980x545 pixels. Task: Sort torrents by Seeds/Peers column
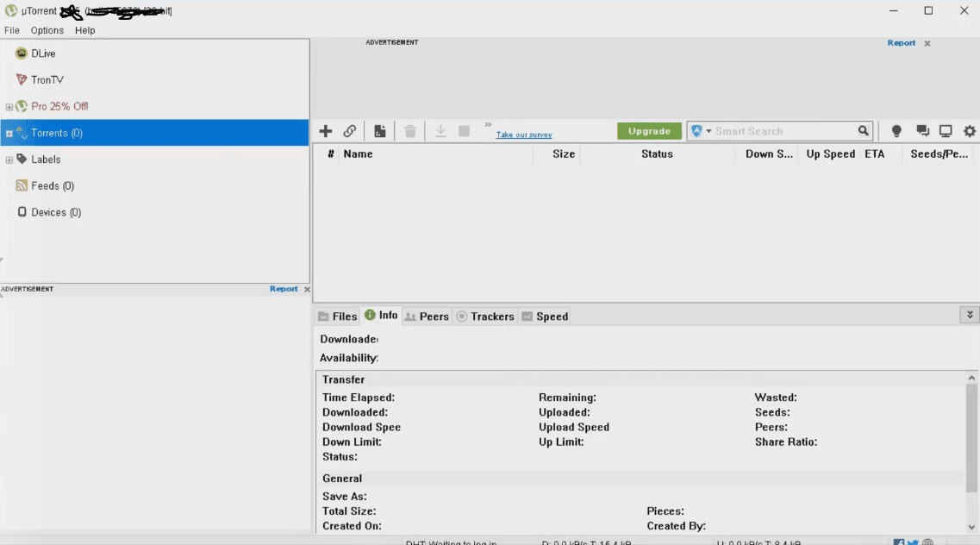(939, 153)
